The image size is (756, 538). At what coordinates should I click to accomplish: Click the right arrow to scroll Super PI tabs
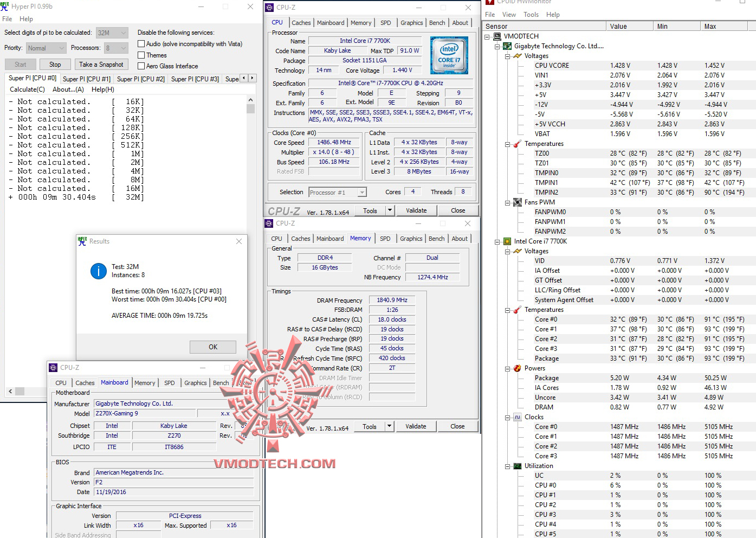[252, 78]
